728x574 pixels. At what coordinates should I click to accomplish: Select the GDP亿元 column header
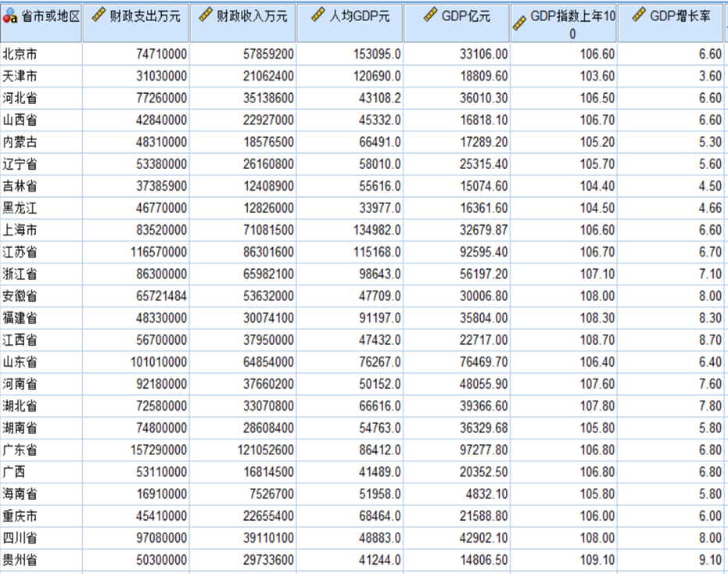tap(457, 23)
